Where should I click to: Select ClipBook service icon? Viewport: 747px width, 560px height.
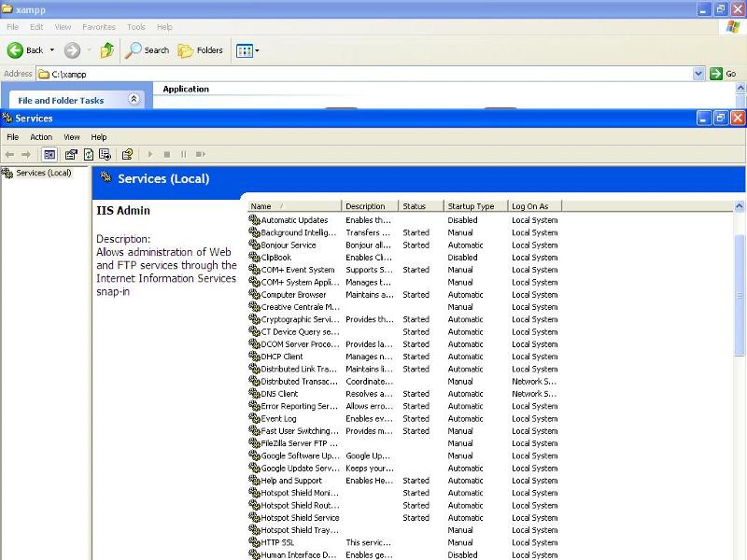(254, 258)
